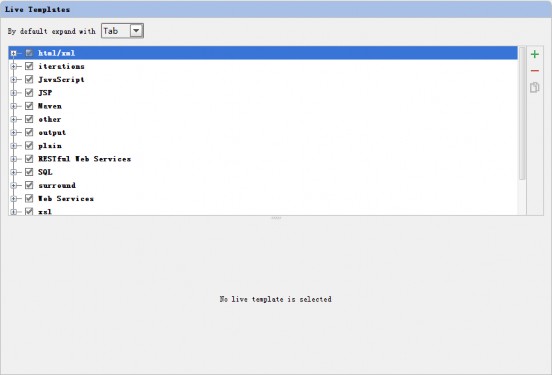552x375 pixels.
Task: Remove the selected template with the minus icon
Action: pyautogui.click(x=534, y=71)
